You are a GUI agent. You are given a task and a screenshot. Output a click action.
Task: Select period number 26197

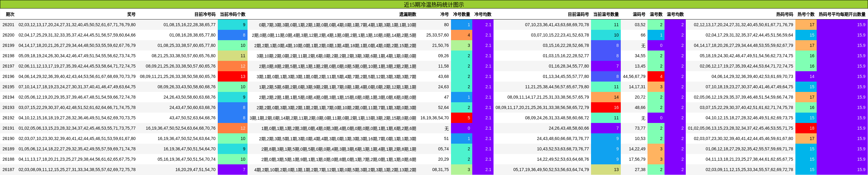[9, 66]
